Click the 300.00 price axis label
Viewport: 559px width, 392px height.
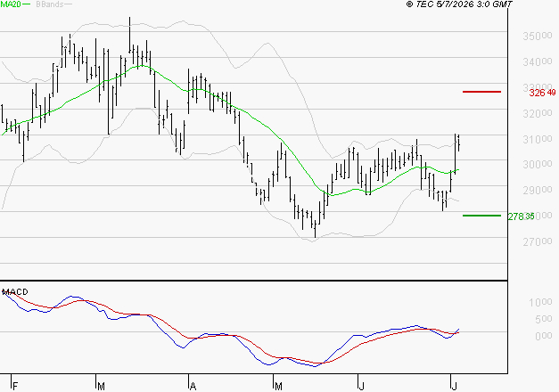(x=538, y=164)
